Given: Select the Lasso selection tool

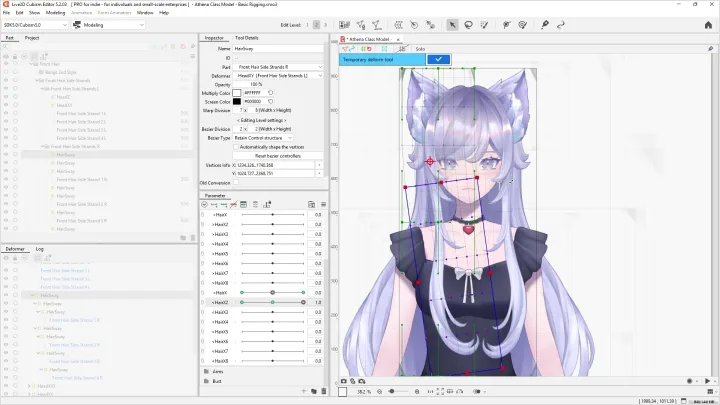Looking at the screenshot, I should [468, 25].
